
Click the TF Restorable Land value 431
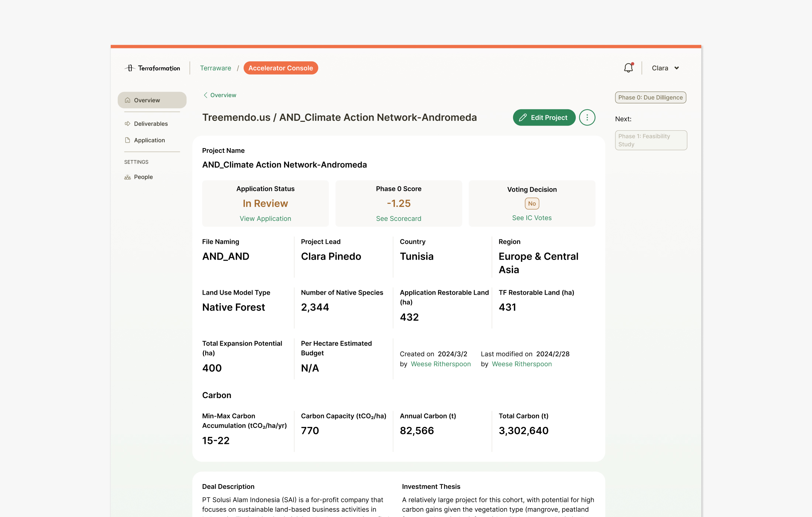point(507,307)
